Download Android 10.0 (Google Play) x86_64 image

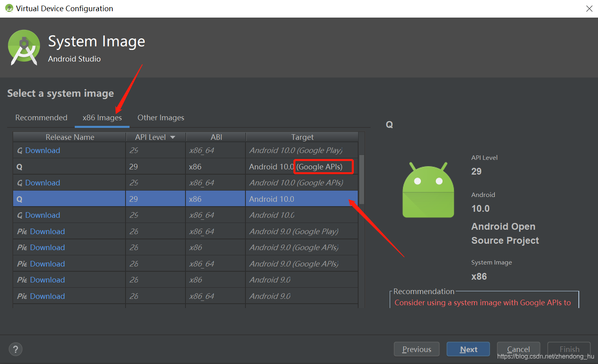tap(42, 150)
